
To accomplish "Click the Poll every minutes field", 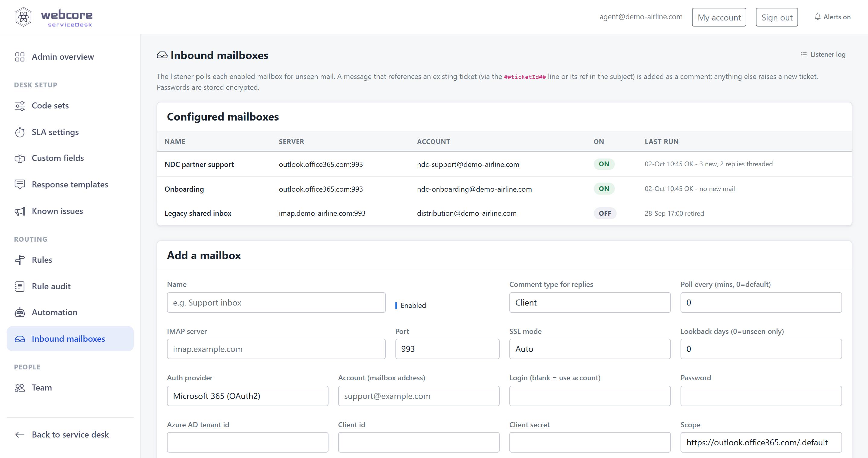I will click(761, 303).
